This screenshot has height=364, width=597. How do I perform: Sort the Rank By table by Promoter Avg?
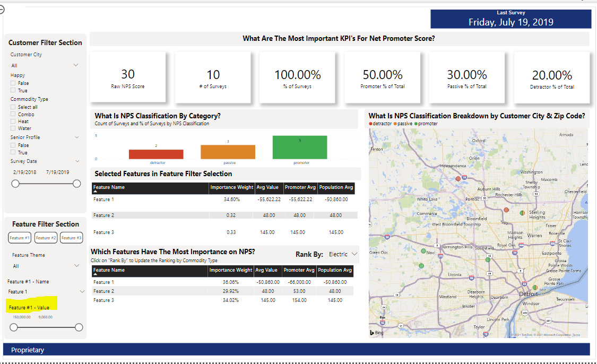299,270
